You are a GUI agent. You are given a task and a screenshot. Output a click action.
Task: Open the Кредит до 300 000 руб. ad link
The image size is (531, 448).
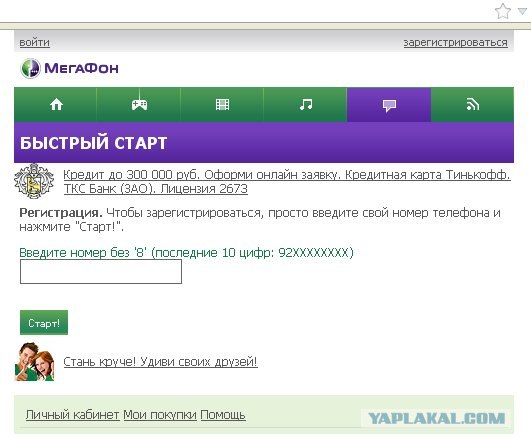287,175
